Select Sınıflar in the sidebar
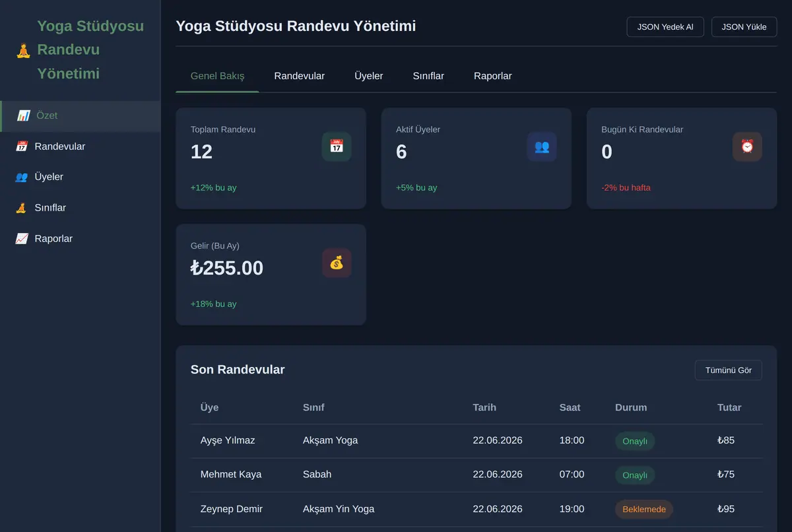Viewport: 792px width, 532px height. [81, 208]
